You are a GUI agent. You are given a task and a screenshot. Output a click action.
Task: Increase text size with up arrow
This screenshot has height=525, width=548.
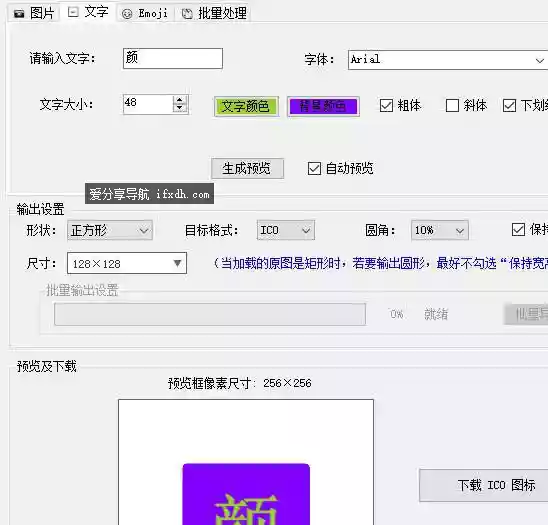[180, 100]
